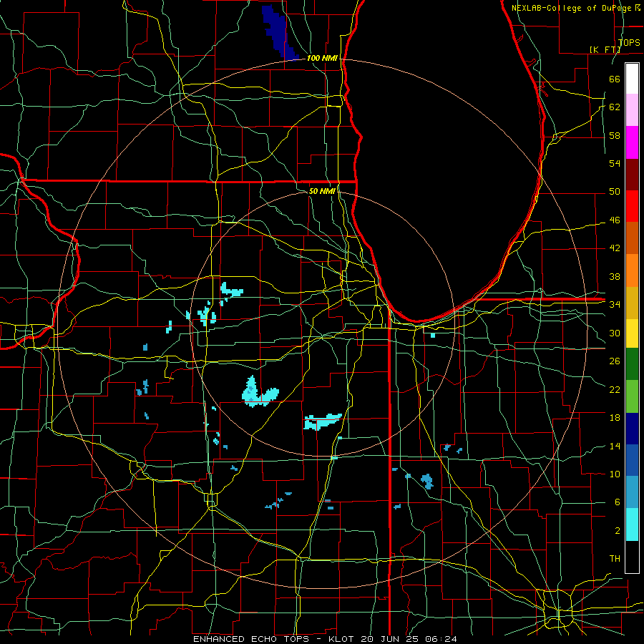Screen dimensions: 644x644
Task: Click the "100 NMI" range ring label
Action: point(322,58)
